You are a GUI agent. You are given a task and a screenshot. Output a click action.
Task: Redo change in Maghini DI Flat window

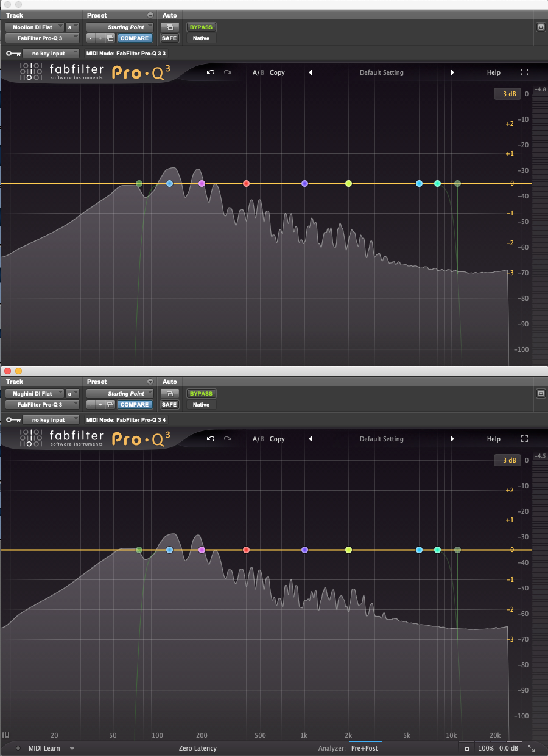228,439
